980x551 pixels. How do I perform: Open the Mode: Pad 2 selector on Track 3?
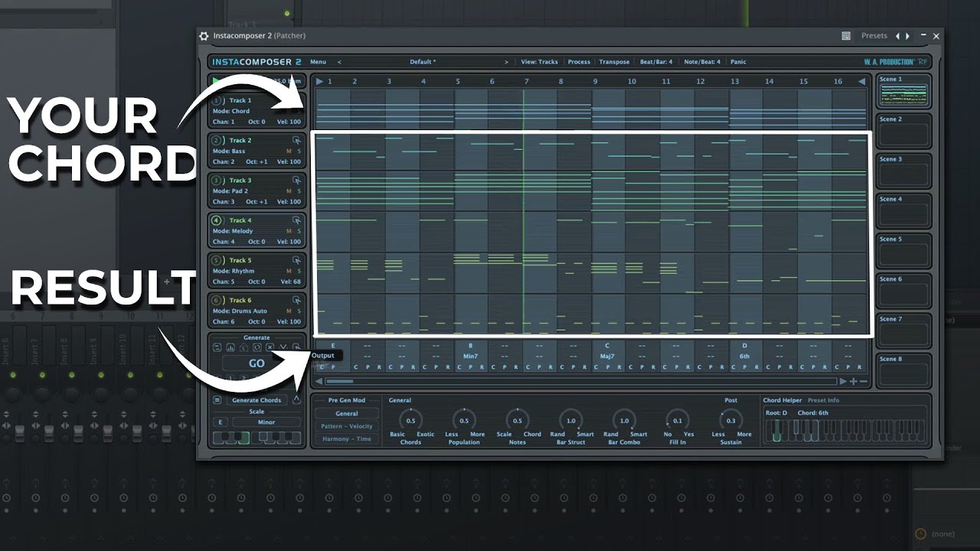(230, 191)
